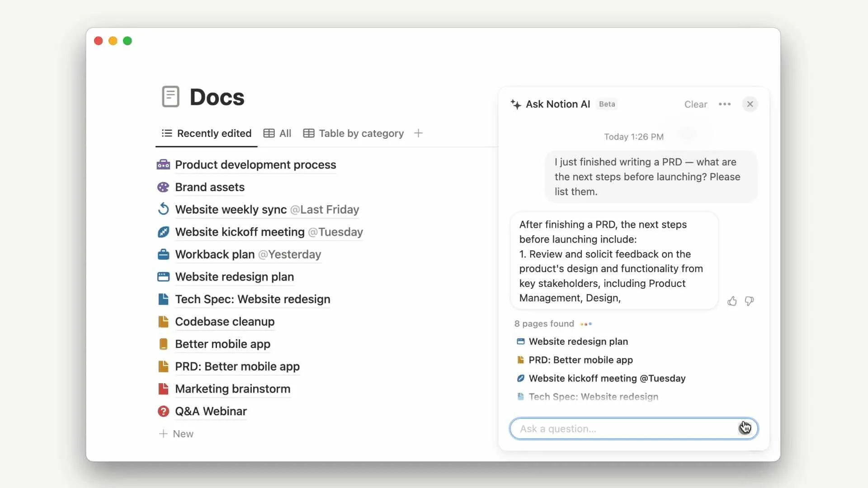Click the Q&A Webinar question mark icon
The height and width of the screenshot is (488, 868).
tap(163, 411)
